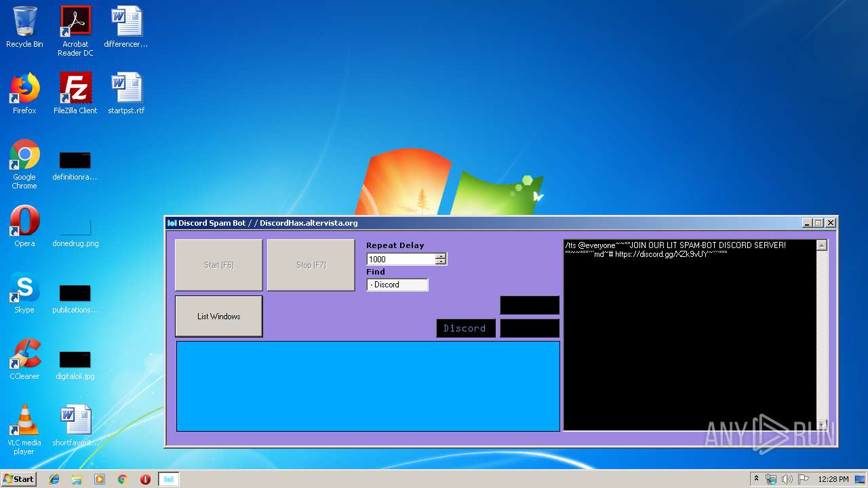This screenshot has width=868, height=488.
Task: Open the Opera desktop shortcut
Action: 24,226
